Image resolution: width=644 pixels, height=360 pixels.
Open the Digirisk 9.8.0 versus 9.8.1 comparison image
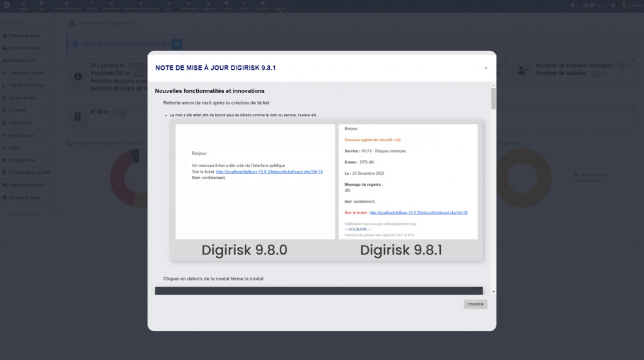pyautogui.click(x=326, y=190)
